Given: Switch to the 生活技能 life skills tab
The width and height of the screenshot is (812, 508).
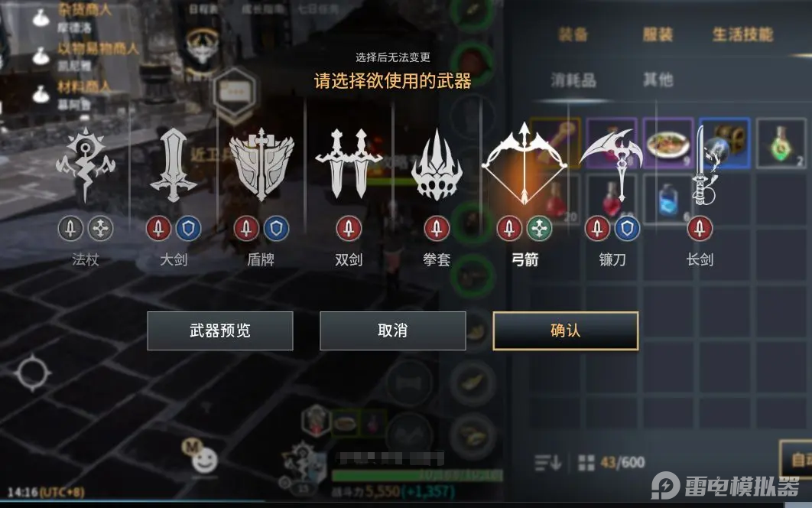Looking at the screenshot, I should tap(742, 34).
